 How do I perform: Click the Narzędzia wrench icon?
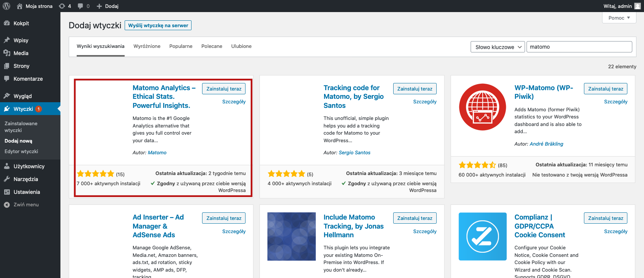click(x=7, y=179)
